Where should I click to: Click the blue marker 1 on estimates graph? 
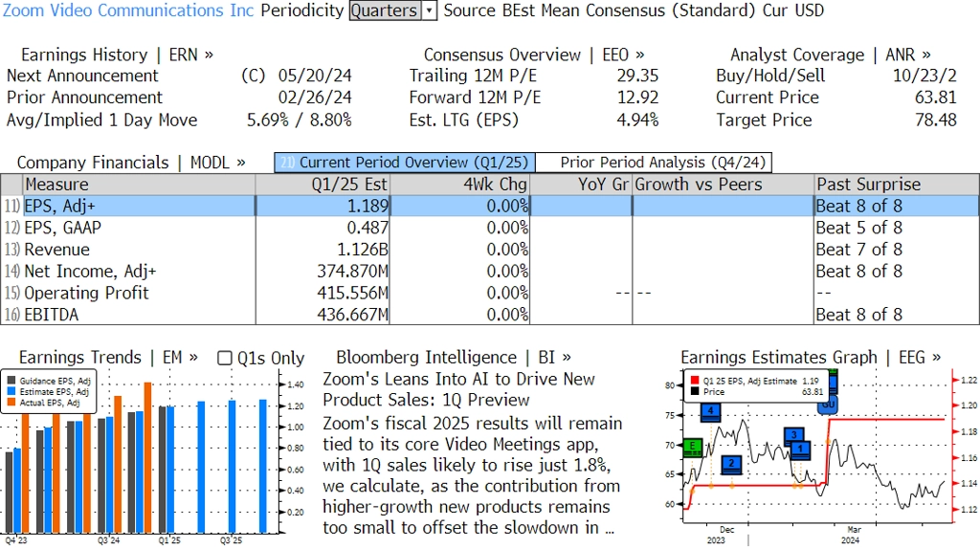point(801,449)
